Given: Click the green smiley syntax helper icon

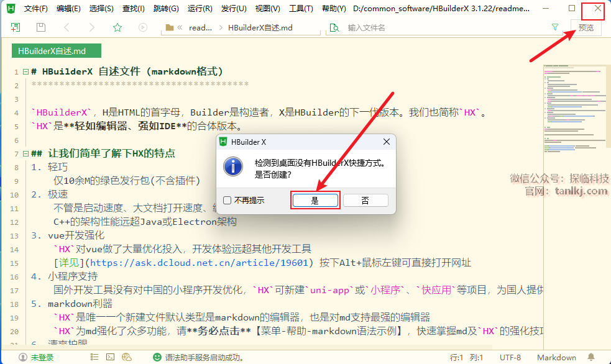Looking at the screenshot, I should coord(157,357).
